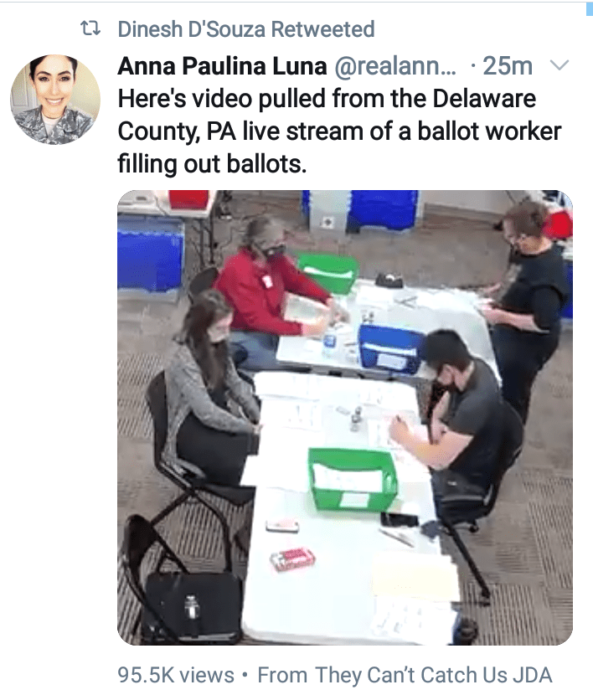Open Dinesh D'Souza Retweeted link

tap(246, 29)
